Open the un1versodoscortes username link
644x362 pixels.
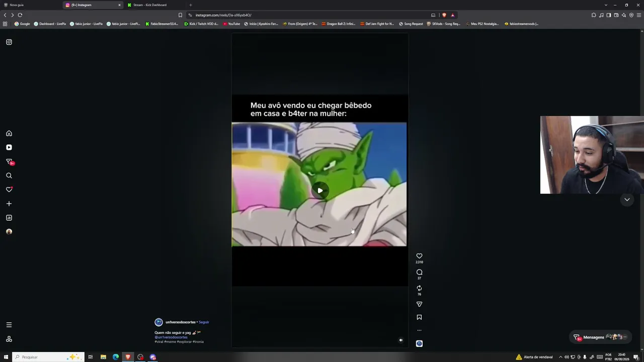pos(181,322)
